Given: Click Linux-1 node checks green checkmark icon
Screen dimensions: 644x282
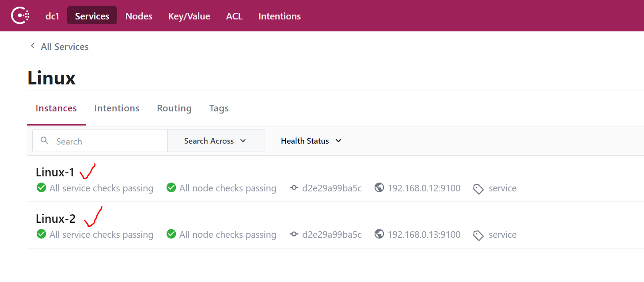Looking at the screenshot, I should click(171, 188).
